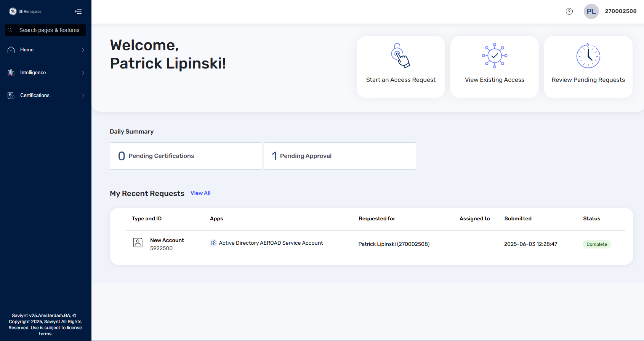Open the help question mark icon
The width and height of the screenshot is (644, 341).
point(569,11)
